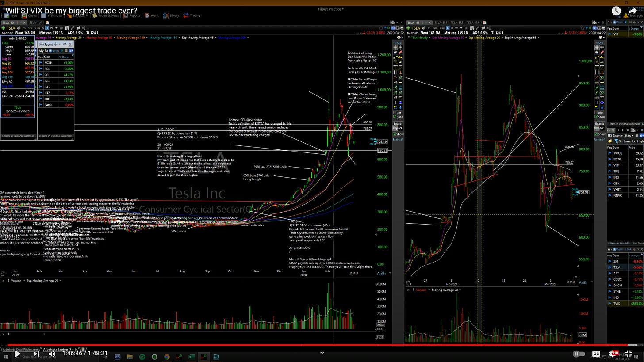Image resolution: width=644 pixels, height=362 pixels.
Task: Select the TVIX row in the watchlist
Action: (625, 304)
